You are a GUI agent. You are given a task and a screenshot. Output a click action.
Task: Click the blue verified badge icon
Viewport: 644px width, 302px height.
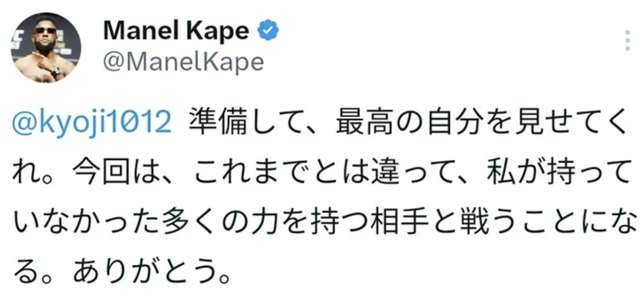pyautogui.click(x=268, y=31)
